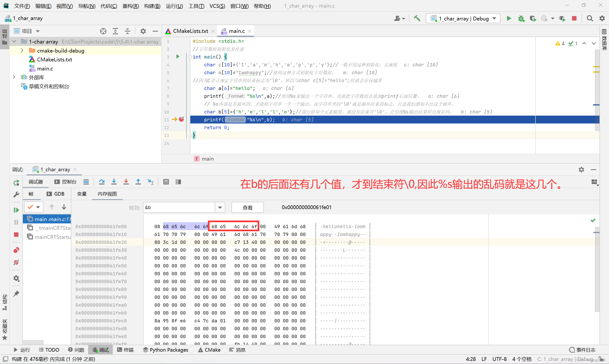The height and width of the screenshot is (364, 609).
Task: Click the 查看 button
Action: pyautogui.click(x=247, y=207)
